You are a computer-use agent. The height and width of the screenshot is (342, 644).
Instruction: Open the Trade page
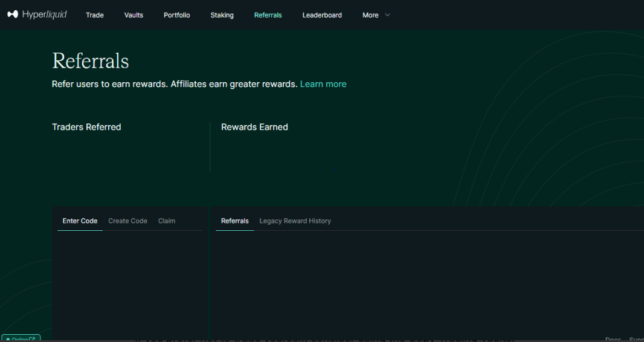pyautogui.click(x=94, y=15)
